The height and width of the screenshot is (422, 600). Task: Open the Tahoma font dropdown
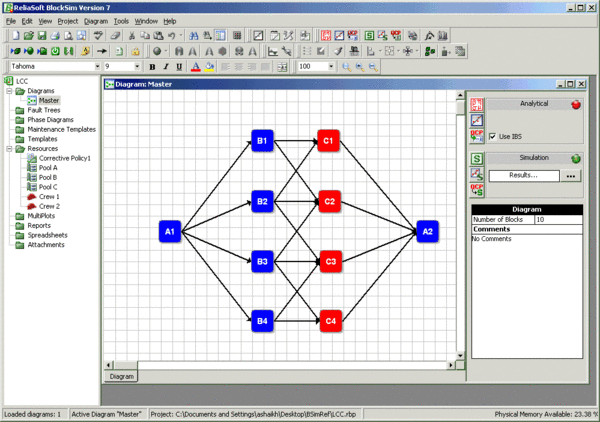pyautogui.click(x=95, y=67)
